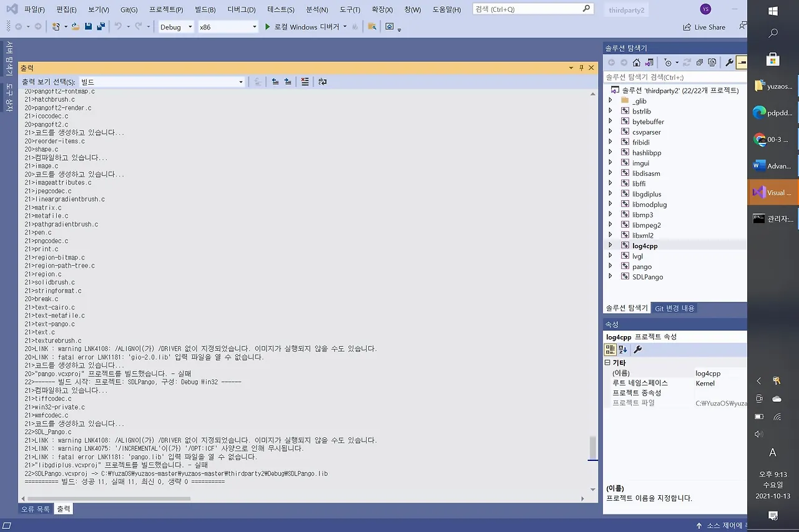Screen dimensions: 799x532
Task: Go to previous message in output toolbar
Action: tap(275, 82)
